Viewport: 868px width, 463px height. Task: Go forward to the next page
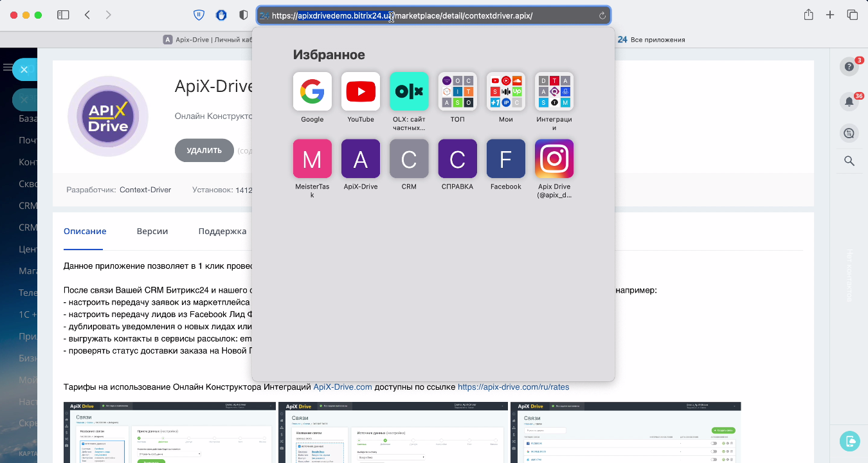pyautogui.click(x=108, y=15)
